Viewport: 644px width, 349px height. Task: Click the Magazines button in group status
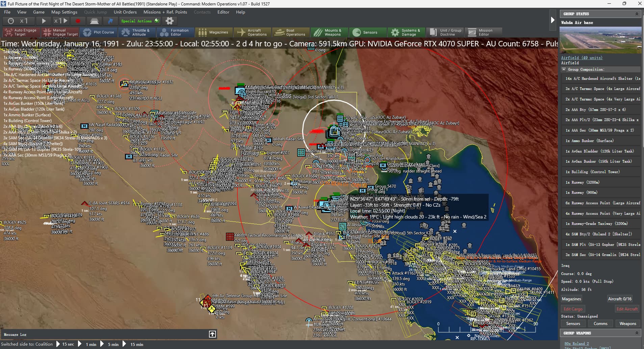(x=571, y=299)
